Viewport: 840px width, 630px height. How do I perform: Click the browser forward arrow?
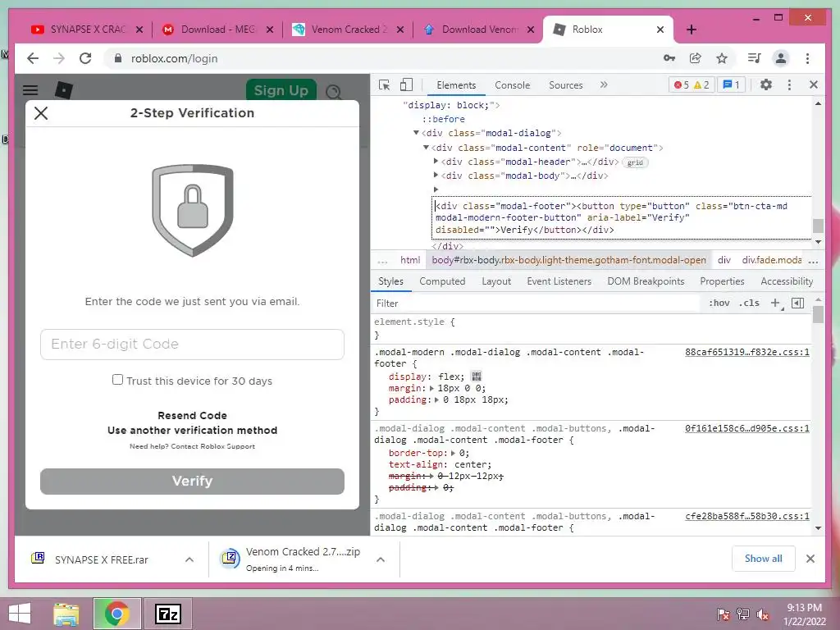pos(59,58)
